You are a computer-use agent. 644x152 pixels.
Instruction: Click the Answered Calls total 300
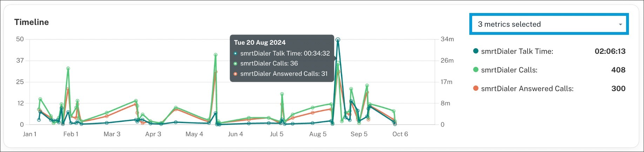[x=618, y=89]
